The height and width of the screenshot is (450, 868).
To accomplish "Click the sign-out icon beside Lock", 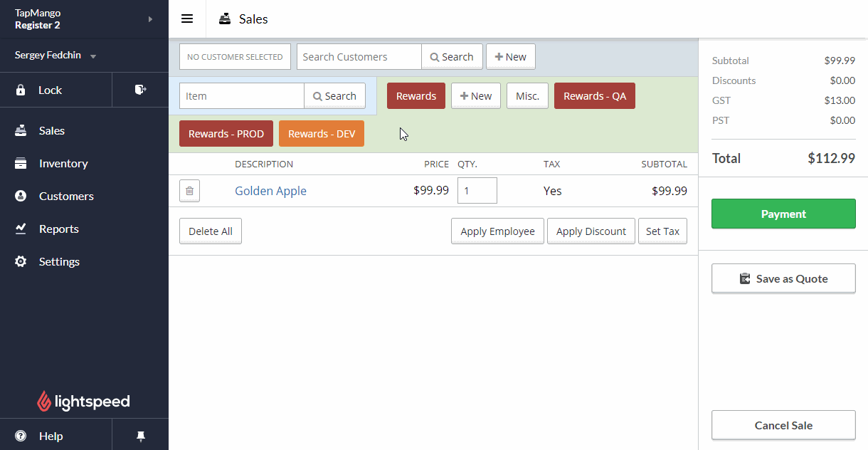I will 139,90.
